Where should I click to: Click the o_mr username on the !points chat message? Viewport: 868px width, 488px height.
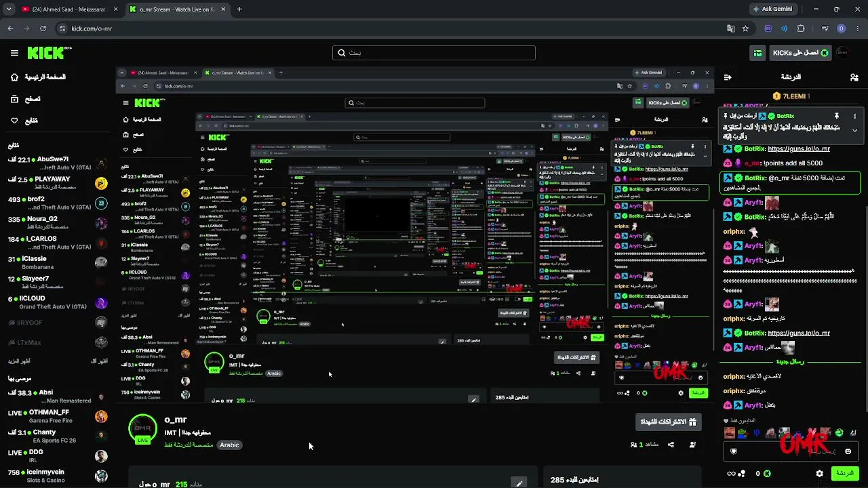[753, 163]
